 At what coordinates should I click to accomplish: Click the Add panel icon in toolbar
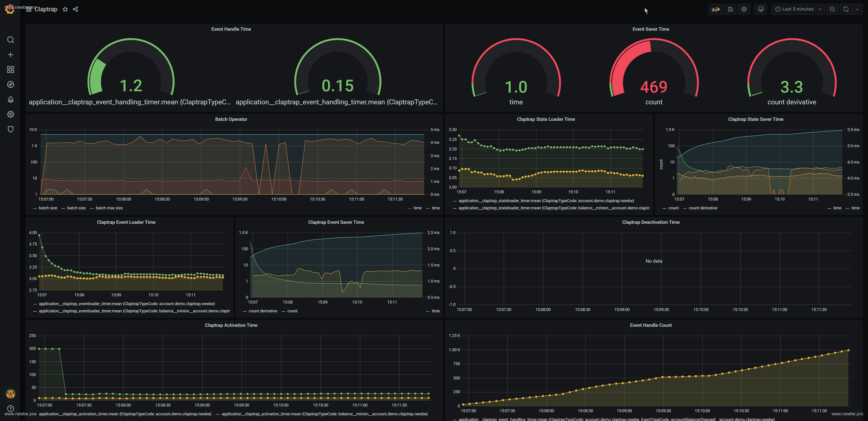click(x=715, y=9)
